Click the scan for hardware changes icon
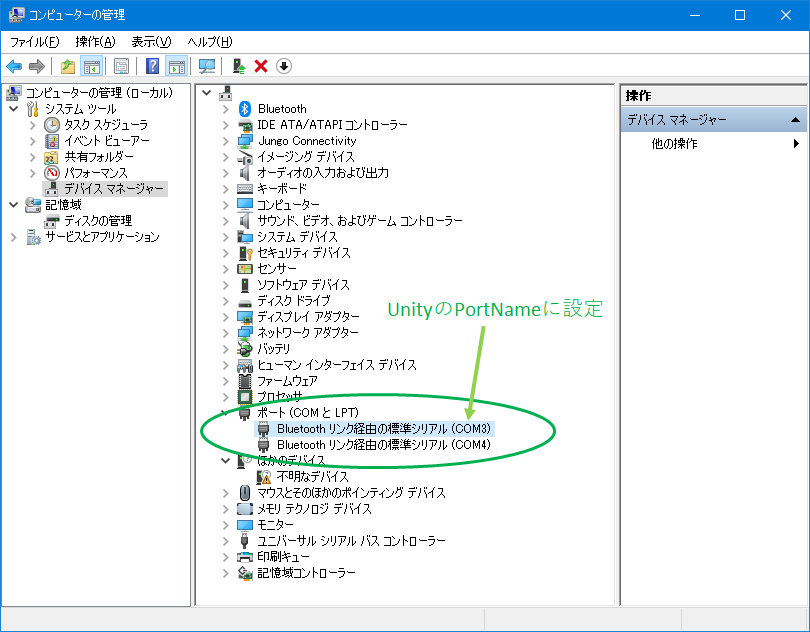Image resolution: width=810 pixels, height=632 pixels. pyautogui.click(x=207, y=66)
